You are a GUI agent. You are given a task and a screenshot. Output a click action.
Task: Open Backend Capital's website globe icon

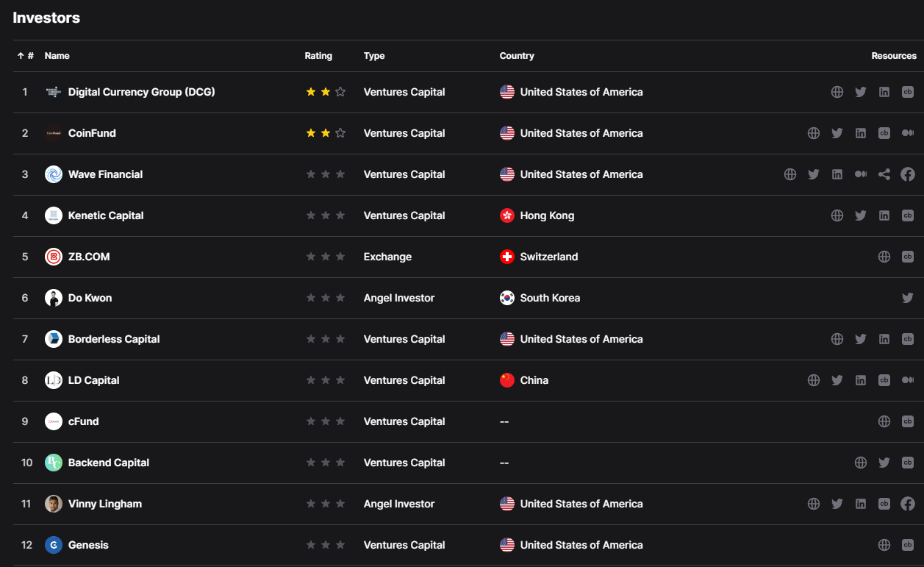click(861, 463)
